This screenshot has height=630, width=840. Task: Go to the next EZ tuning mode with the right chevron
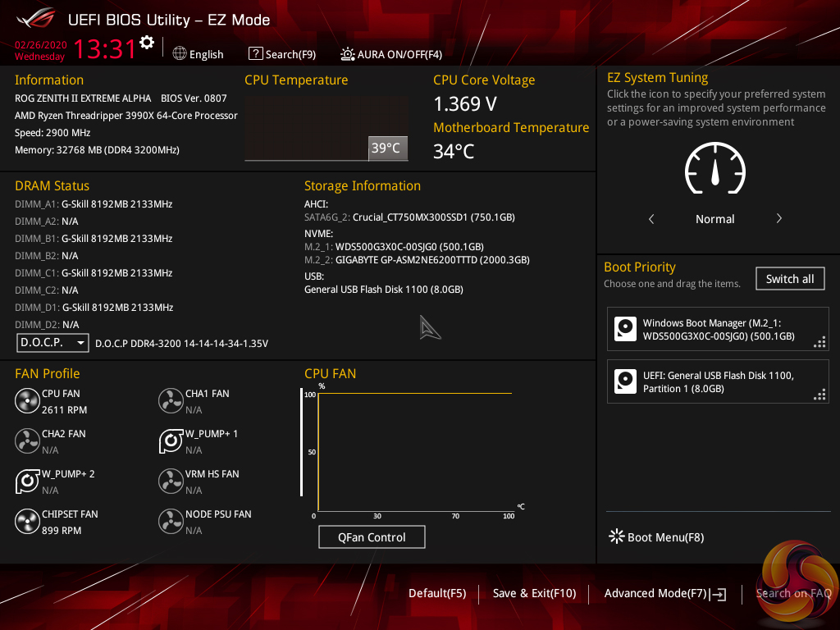[779, 218]
